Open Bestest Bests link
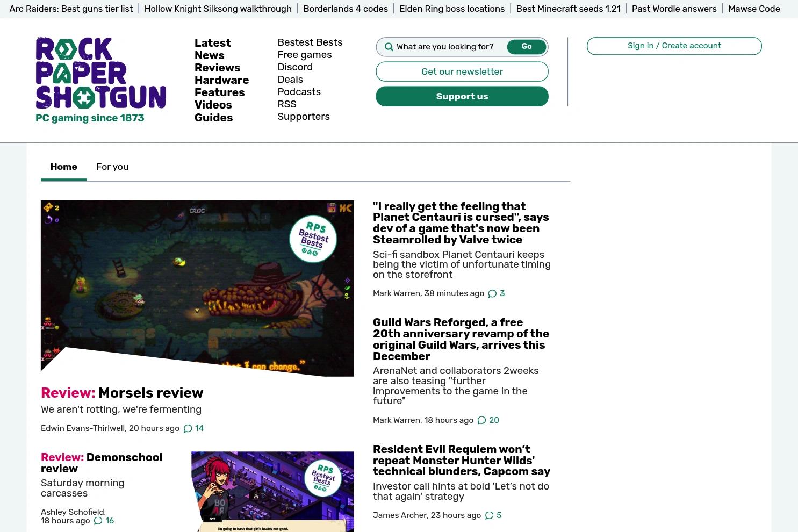This screenshot has height=532, width=798. pos(310,42)
